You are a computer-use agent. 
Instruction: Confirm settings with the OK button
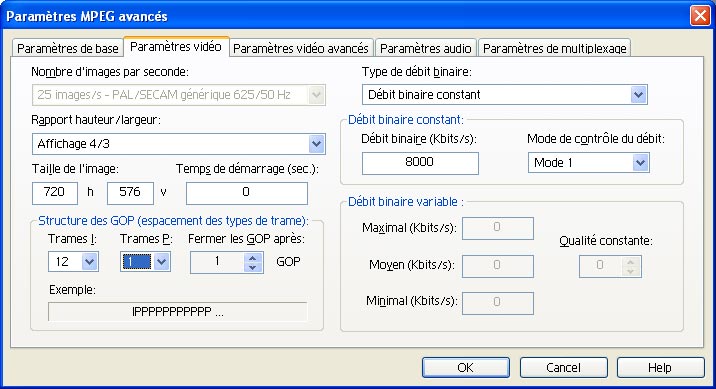[x=466, y=367]
